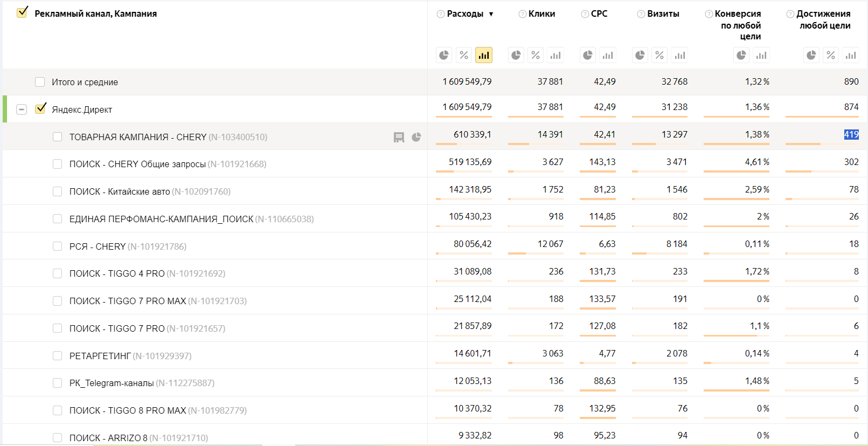Select 4,61 % conversion cell
This screenshot has height=446, width=868.
(x=757, y=162)
